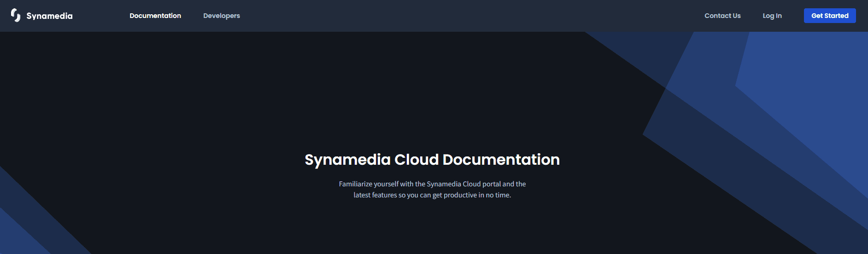Click the Get Started button
The image size is (868, 254).
[830, 16]
